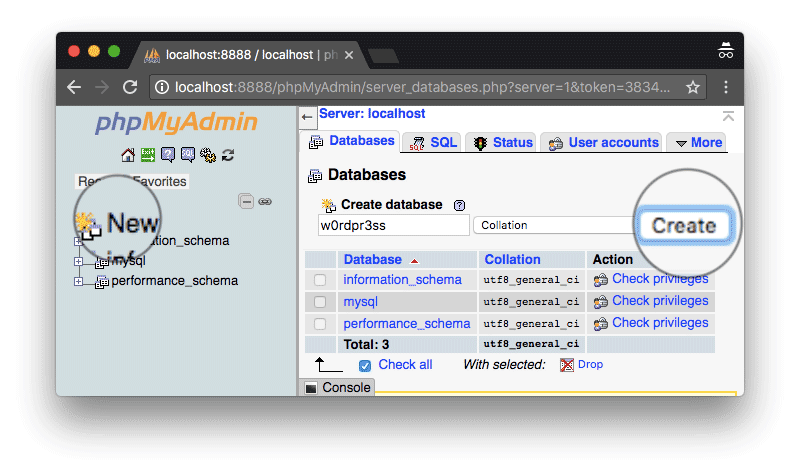The width and height of the screenshot is (800, 476).
Task: Open phpMyAdmin documentation icon in sidebar
Action: tap(168, 155)
